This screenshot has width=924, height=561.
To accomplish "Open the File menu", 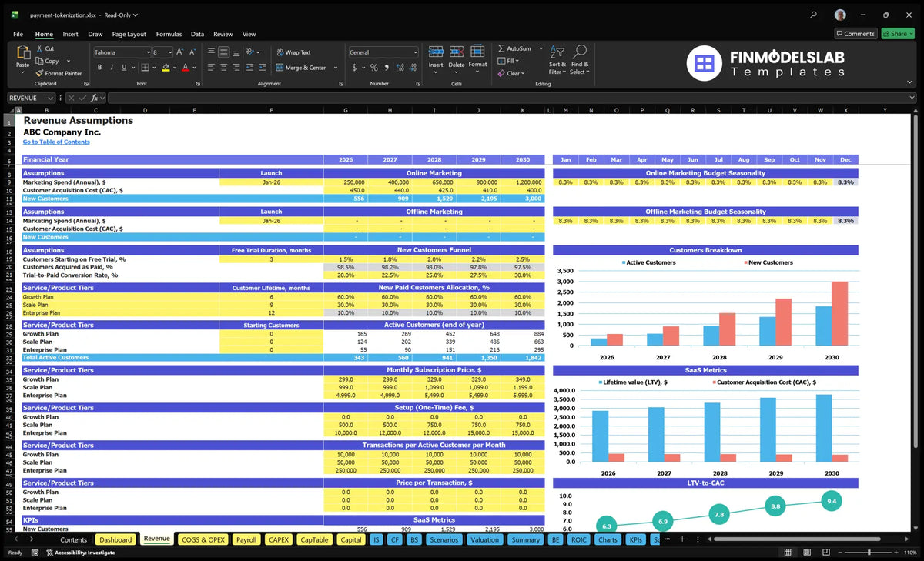I will (x=18, y=34).
